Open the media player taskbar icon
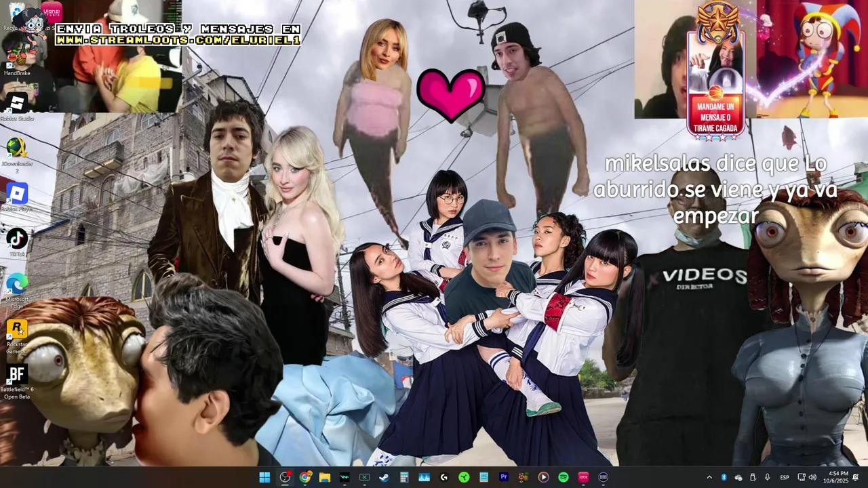868x488 pixels. coord(543,477)
